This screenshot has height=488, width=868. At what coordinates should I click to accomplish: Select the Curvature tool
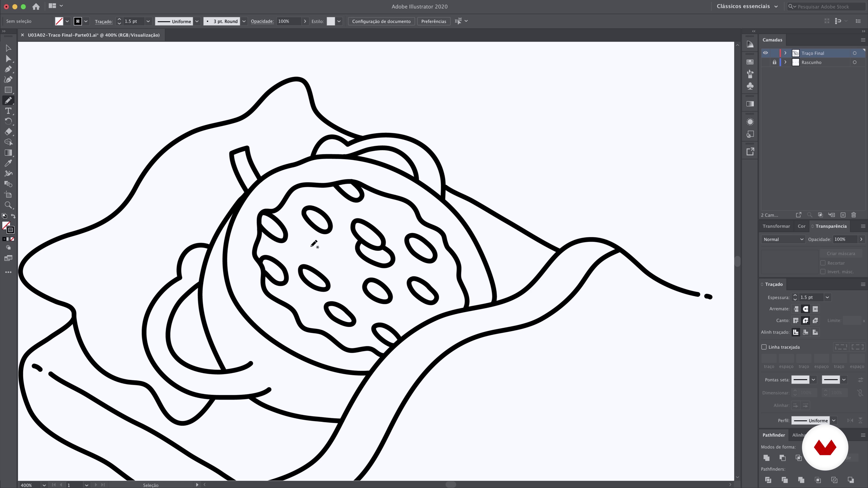tap(8, 80)
